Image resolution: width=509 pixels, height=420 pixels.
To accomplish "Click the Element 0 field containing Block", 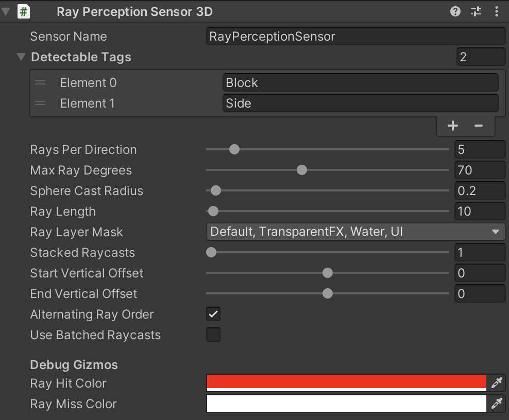I will (x=360, y=82).
